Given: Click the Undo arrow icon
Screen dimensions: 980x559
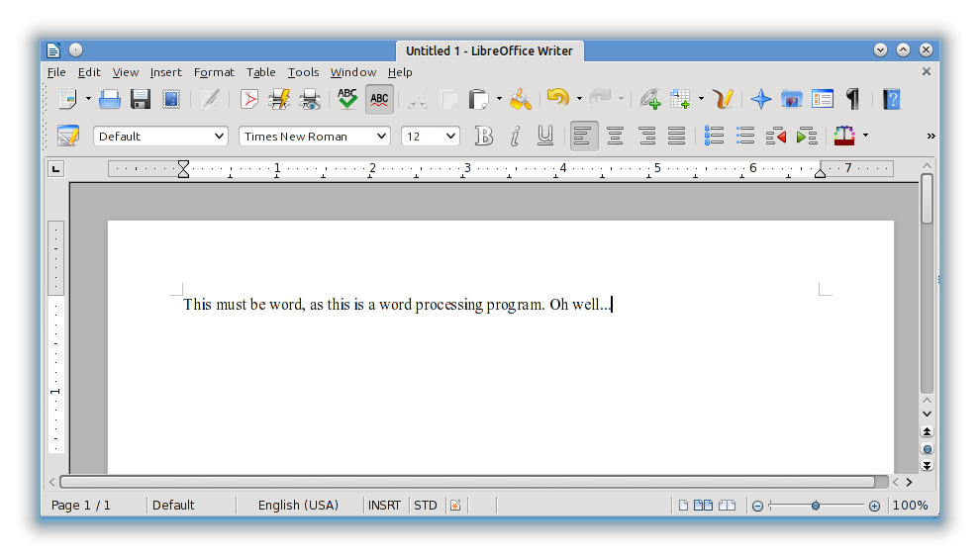Looking at the screenshot, I should [x=557, y=99].
